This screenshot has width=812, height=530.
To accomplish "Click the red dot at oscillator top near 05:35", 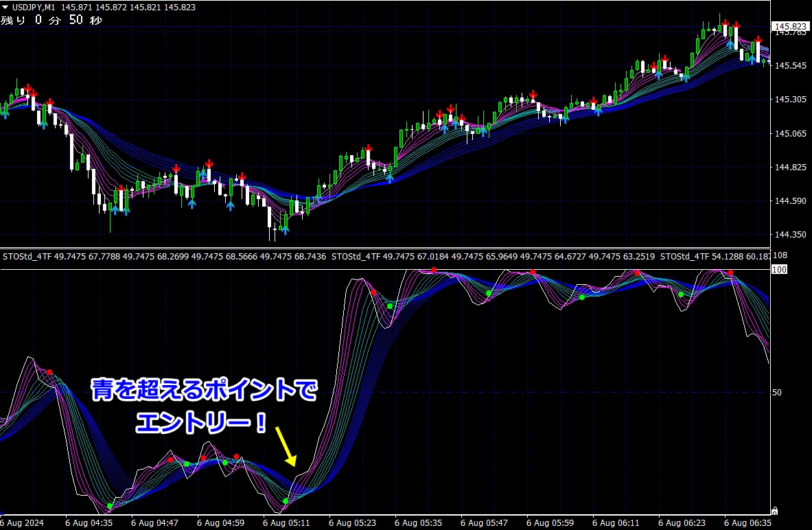I will (434, 270).
